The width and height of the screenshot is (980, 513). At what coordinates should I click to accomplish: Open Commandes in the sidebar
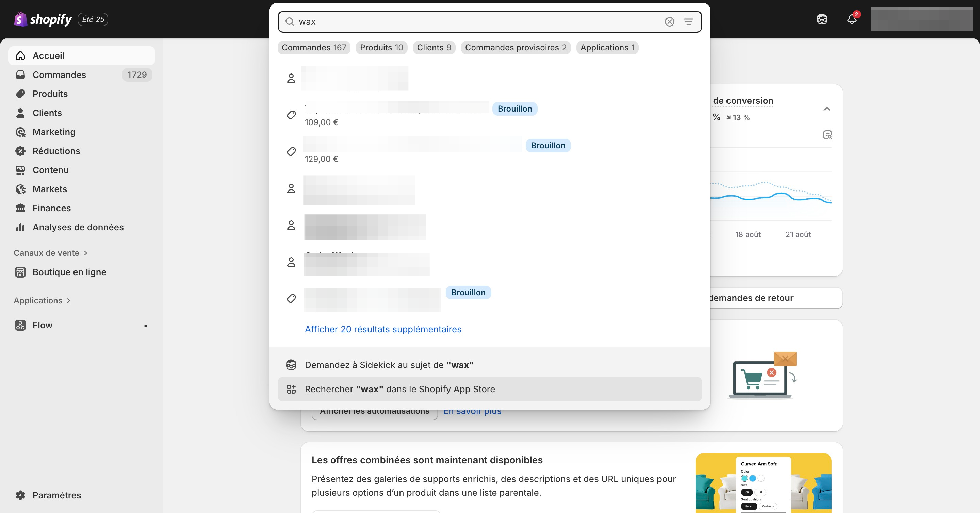coord(81,75)
